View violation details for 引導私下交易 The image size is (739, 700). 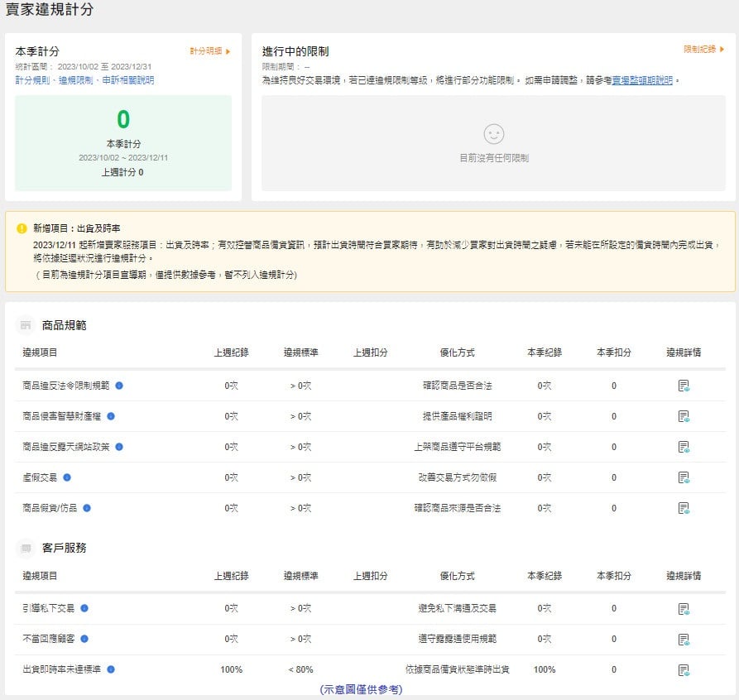[x=684, y=609]
